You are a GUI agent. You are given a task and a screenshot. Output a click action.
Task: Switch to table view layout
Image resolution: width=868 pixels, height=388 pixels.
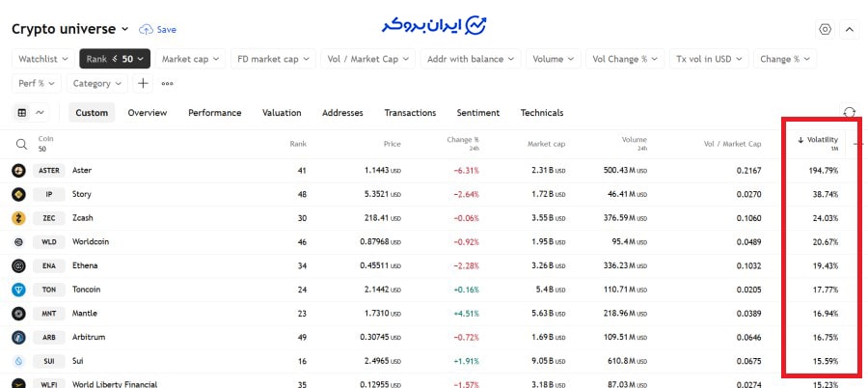(x=22, y=113)
